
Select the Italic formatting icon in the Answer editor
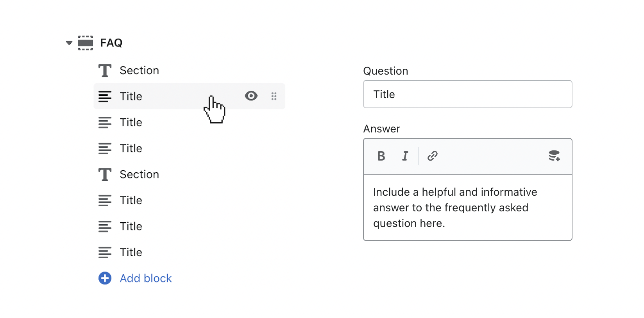[x=405, y=156]
